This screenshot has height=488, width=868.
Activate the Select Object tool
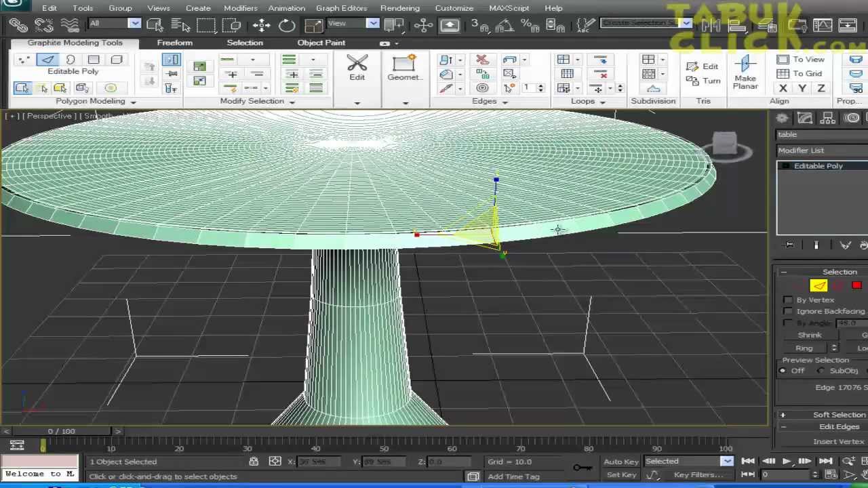coord(155,25)
